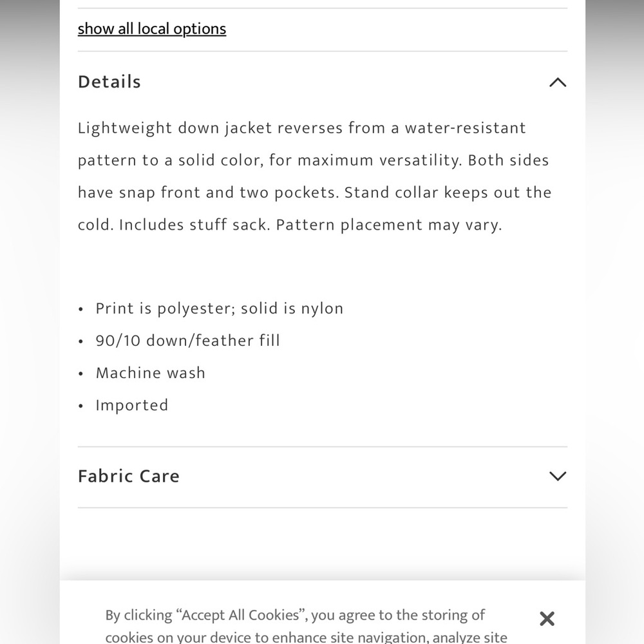The height and width of the screenshot is (644, 644).
Task: Click the upward-pointing arrow beside Details
Action: 558,82
